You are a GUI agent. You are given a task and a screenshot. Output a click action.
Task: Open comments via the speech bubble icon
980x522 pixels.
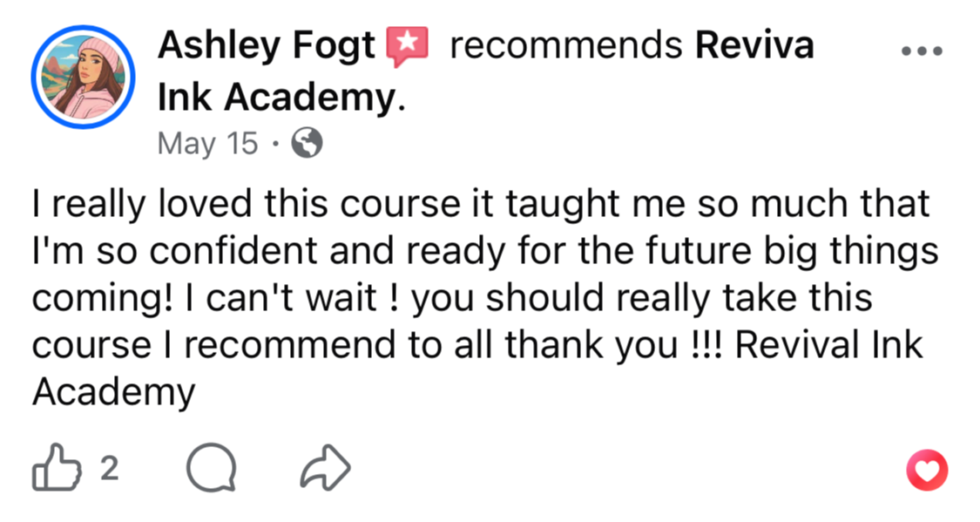(211, 470)
